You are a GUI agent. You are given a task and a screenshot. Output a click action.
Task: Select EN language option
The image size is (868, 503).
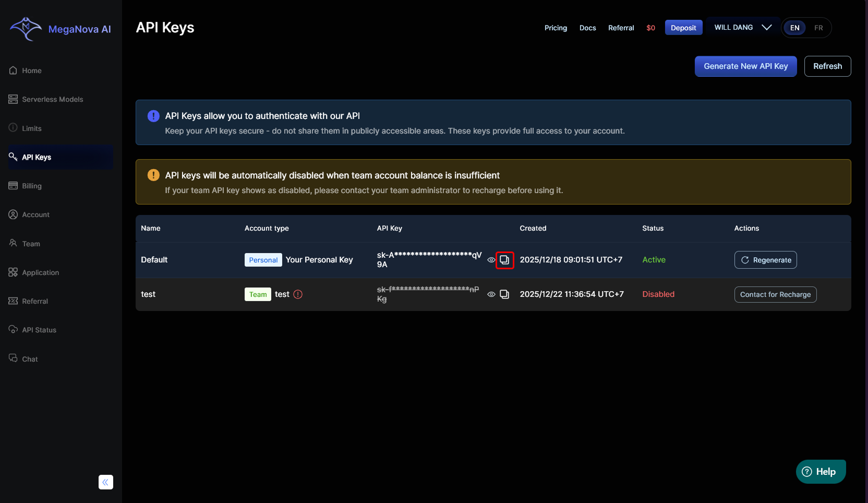point(794,28)
